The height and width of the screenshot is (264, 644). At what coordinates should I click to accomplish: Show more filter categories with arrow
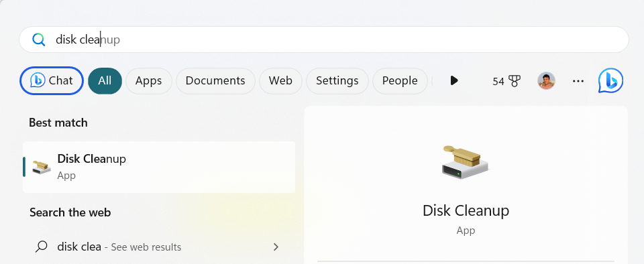tap(454, 80)
